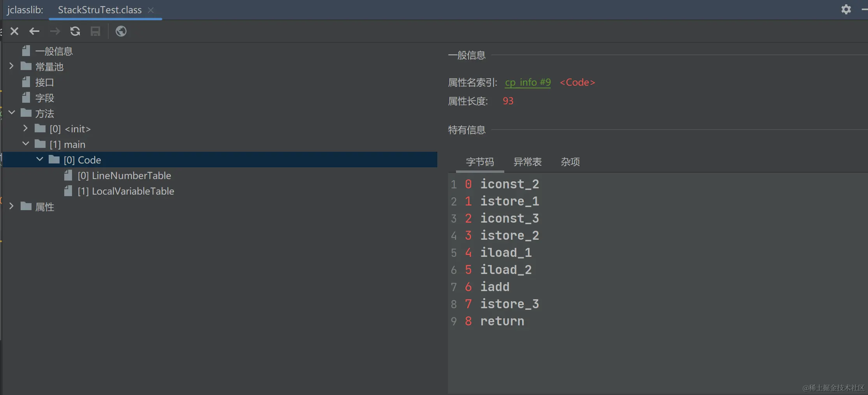Viewport: 868px width, 395px height.
Task: Click the save (floppy disk) icon
Action: click(x=95, y=31)
